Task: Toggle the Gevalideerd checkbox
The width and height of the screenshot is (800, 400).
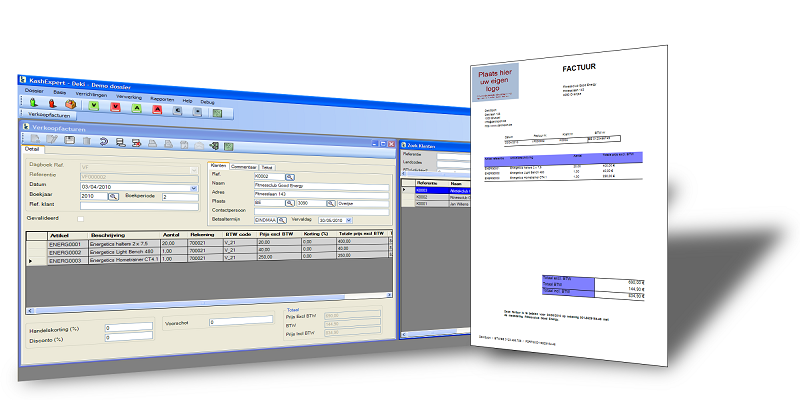Action: [x=82, y=217]
